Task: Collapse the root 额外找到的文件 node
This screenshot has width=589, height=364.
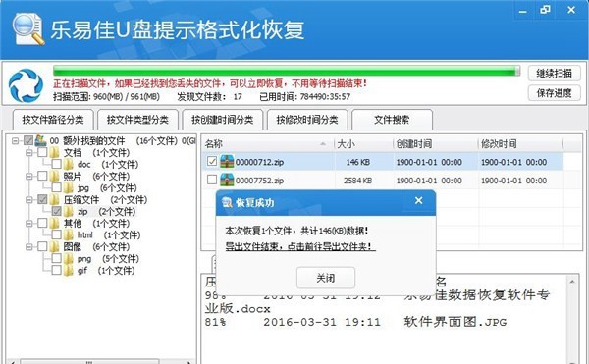Action: tap(15, 140)
